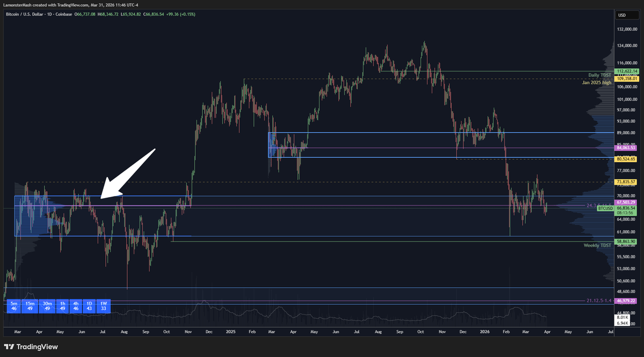Click the high value H68,346.72
This screenshot has height=357, width=644.
click(x=109, y=14)
